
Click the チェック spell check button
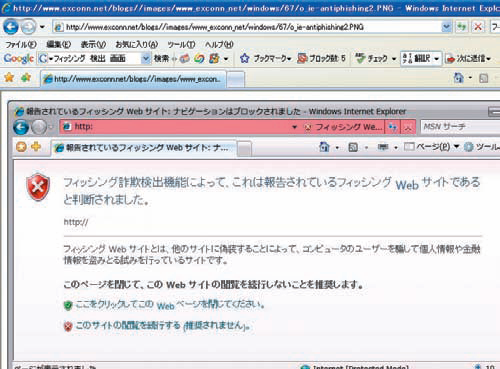pos(371,59)
